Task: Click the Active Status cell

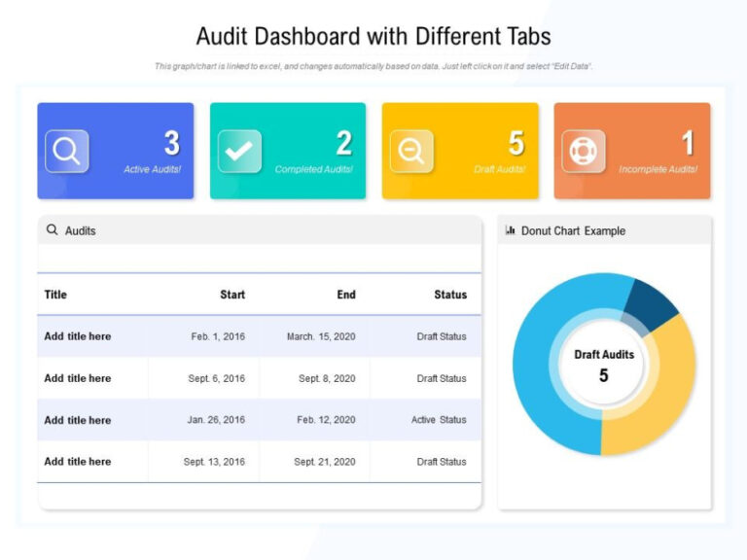Action: (439, 420)
